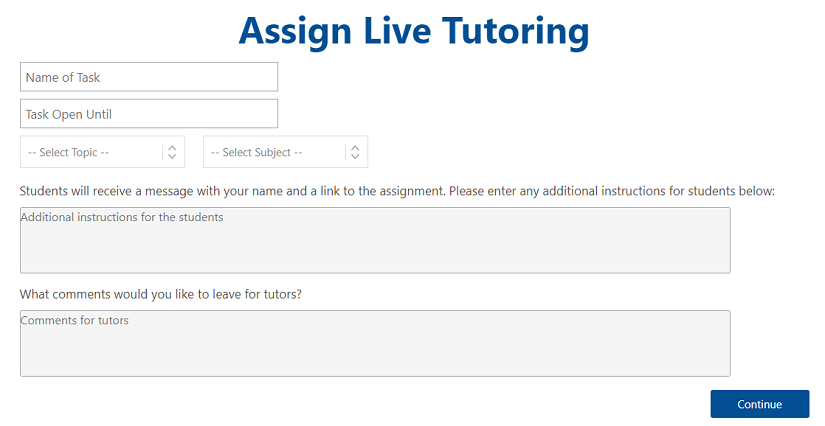825x426 pixels.
Task: Click the Assign Live Tutoring heading
Action: click(x=413, y=31)
